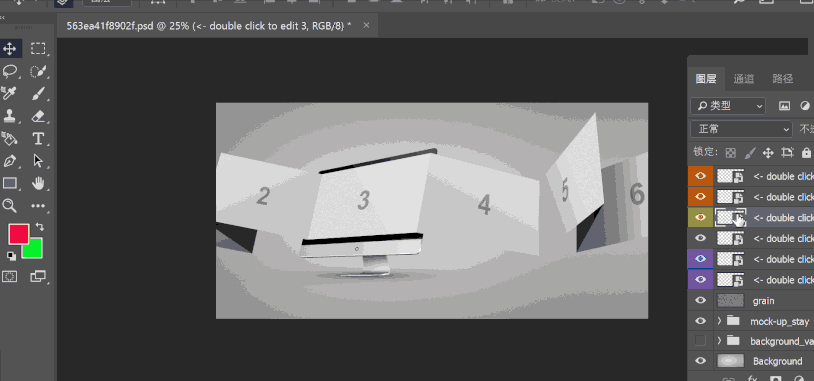The width and height of the screenshot is (814, 381).
Task: Reset to default black and white colors
Action: pos(11,255)
